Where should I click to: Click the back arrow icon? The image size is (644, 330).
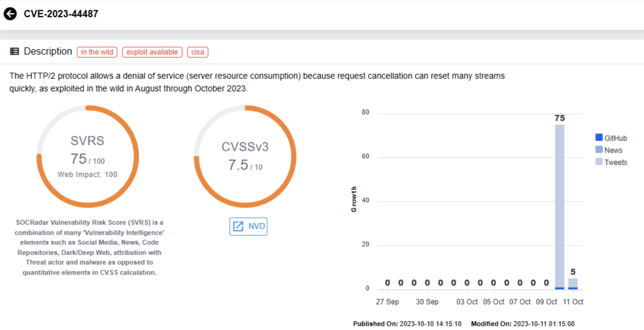[x=10, y=14]
